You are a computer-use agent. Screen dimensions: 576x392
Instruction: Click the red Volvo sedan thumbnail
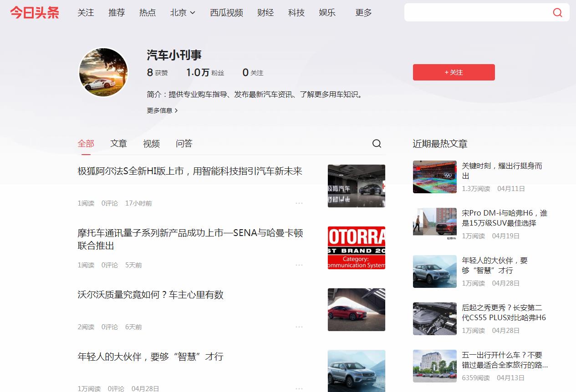coord(357,310)
